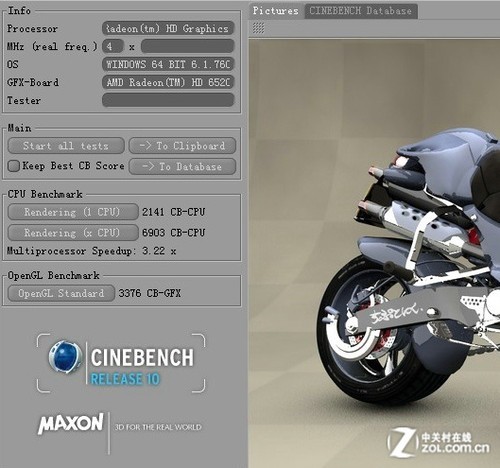Start all tests
Screen dimensions: 500x468
point(66,146)
